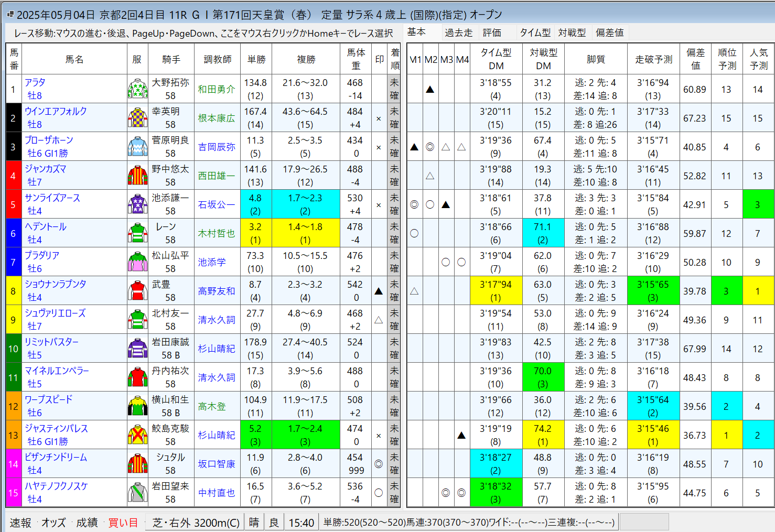Open horse name link ジャスティンパレス

pos(56,428)
